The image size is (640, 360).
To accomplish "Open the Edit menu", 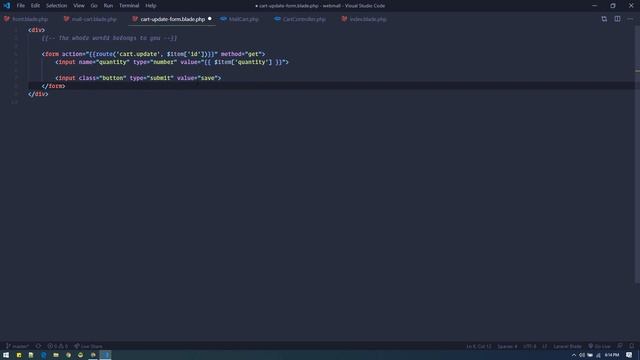I will [x=36, y=6].
